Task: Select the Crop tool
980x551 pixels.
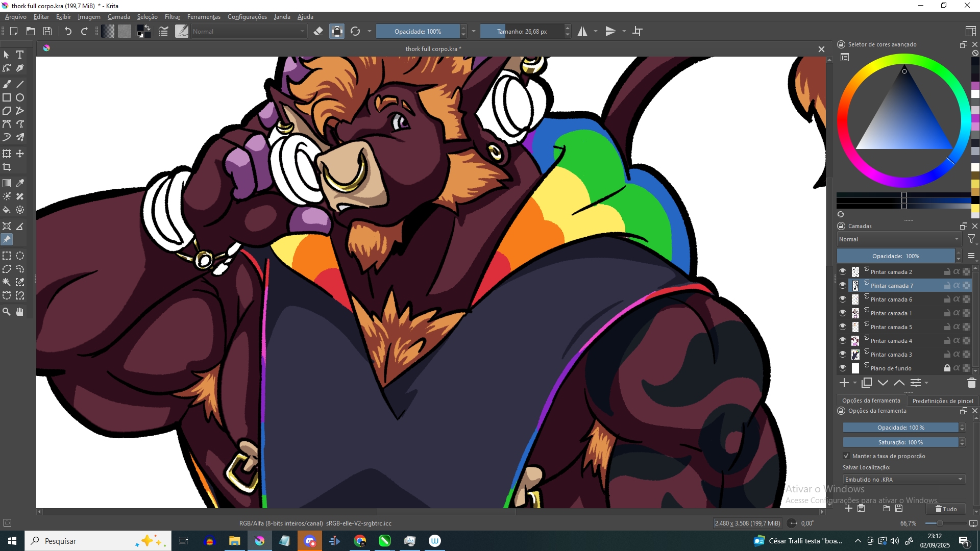Action: coord(7,167)
